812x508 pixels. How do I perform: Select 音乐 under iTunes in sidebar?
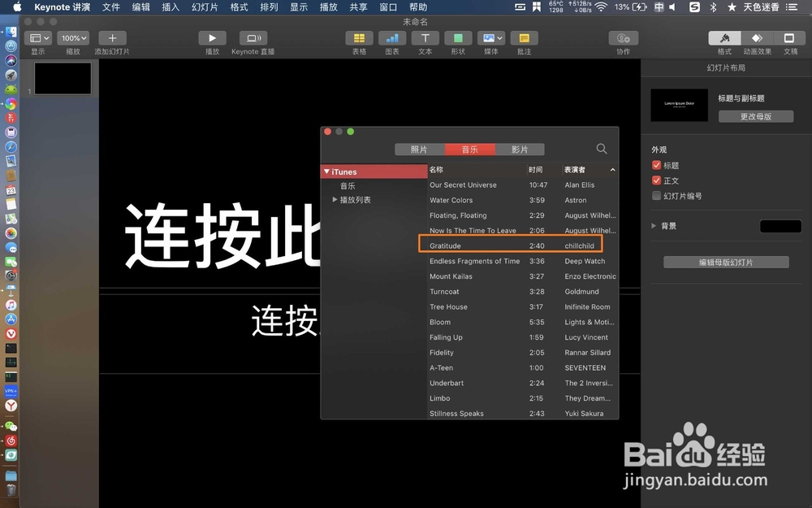[x=348, y=185]
